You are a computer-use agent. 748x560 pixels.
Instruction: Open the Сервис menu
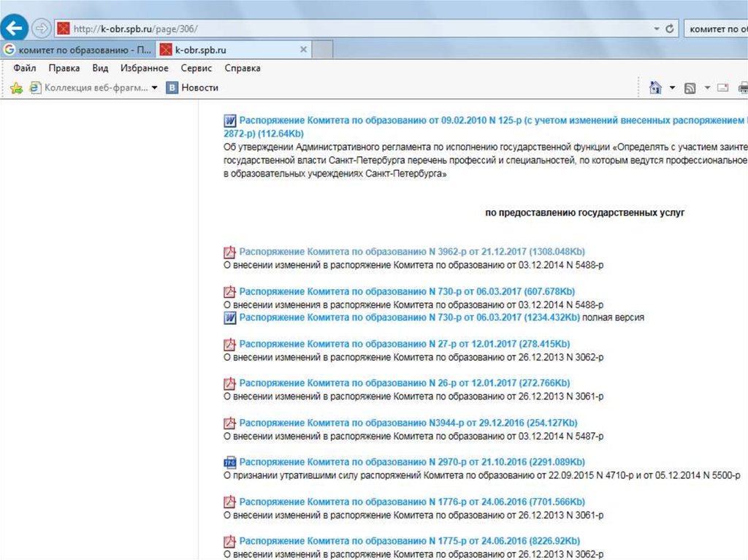pyautogui.click(x=196, y=68)
